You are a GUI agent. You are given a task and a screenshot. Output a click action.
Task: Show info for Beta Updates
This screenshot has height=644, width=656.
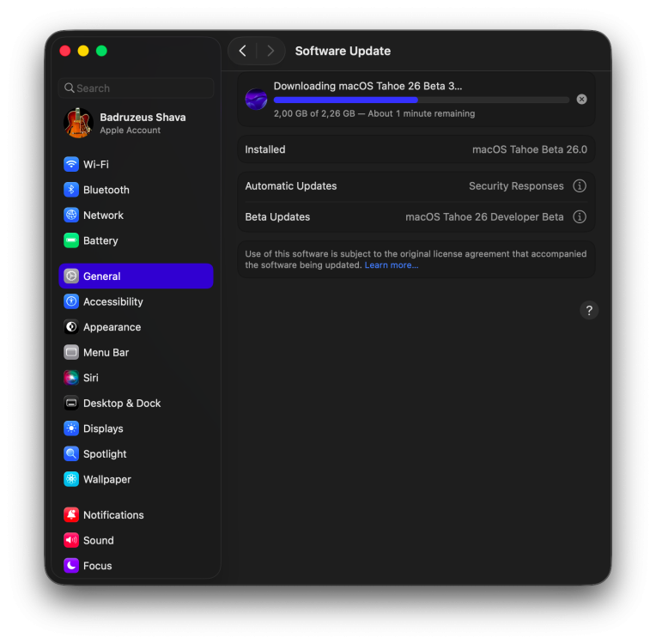(x=580, y=216)
